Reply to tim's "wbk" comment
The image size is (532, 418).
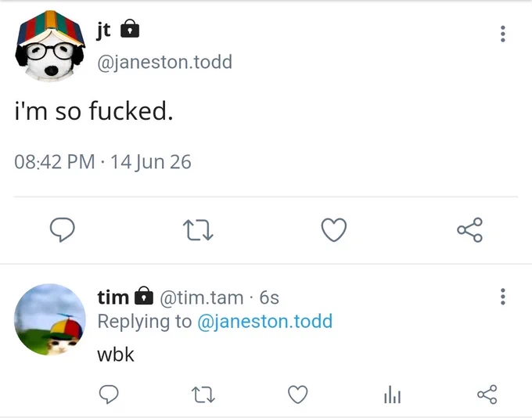tap(109, 395)
